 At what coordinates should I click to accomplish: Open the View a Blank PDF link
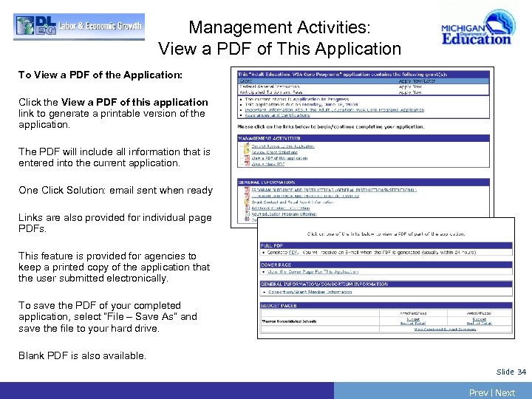[x=268, y=164]
